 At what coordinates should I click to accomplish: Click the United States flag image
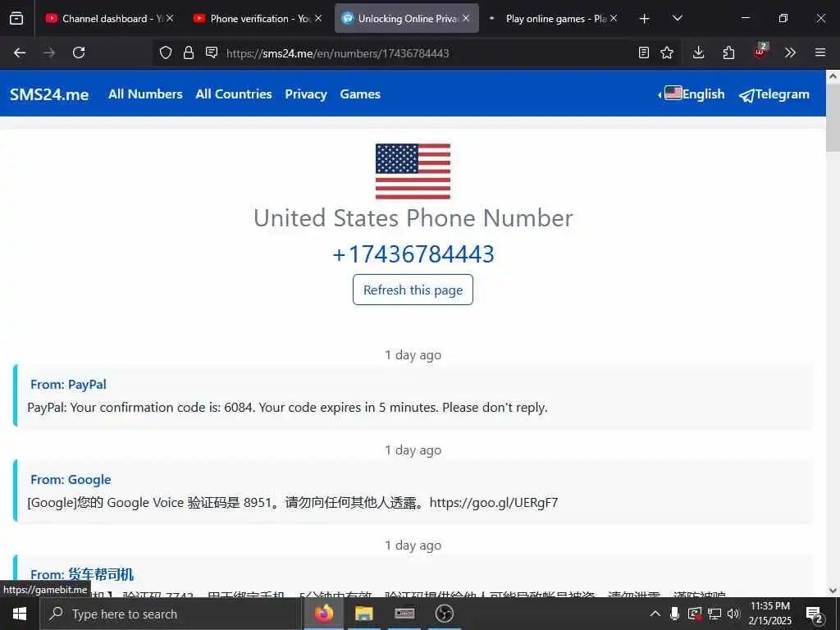(x=413, y=171)
